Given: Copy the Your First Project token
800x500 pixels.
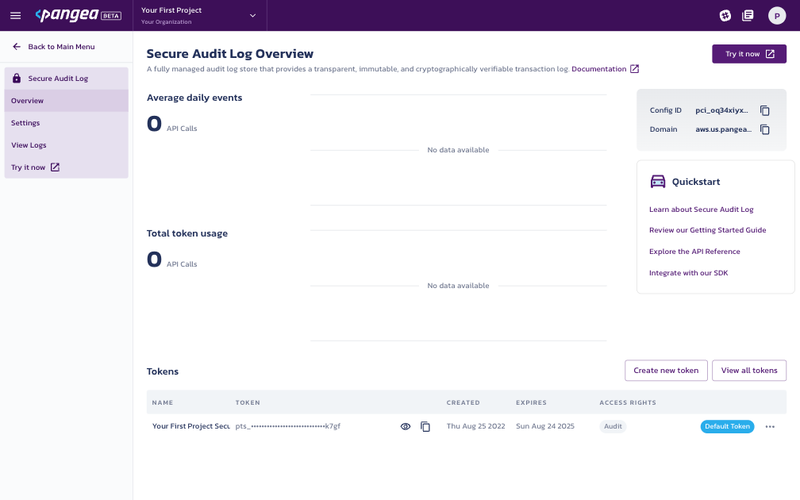Looking at the screenshot, I should [x=425, y=427].
